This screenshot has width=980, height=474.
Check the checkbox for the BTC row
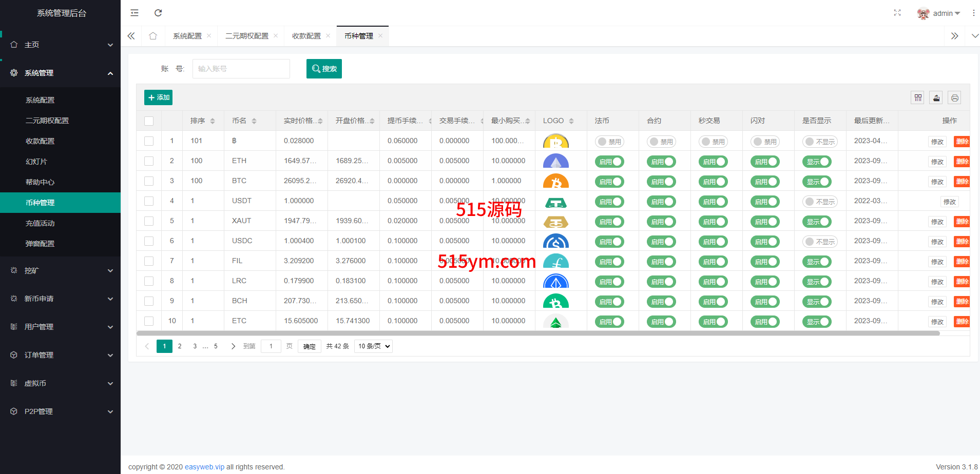pyautogui.click(x=149, y=181)
